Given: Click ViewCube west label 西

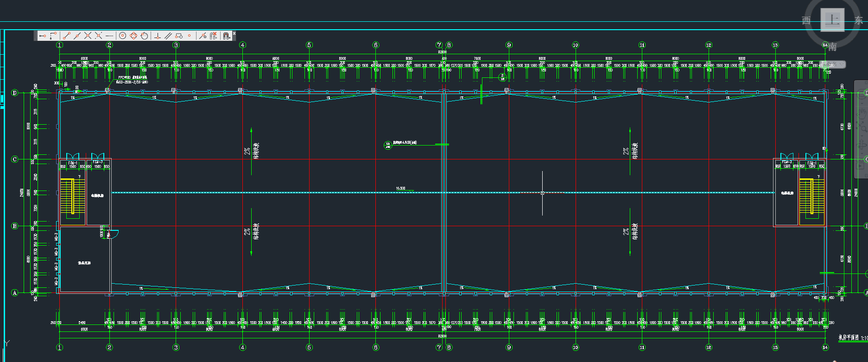Looking at the screenshot, I should click(x=806, y=20).
